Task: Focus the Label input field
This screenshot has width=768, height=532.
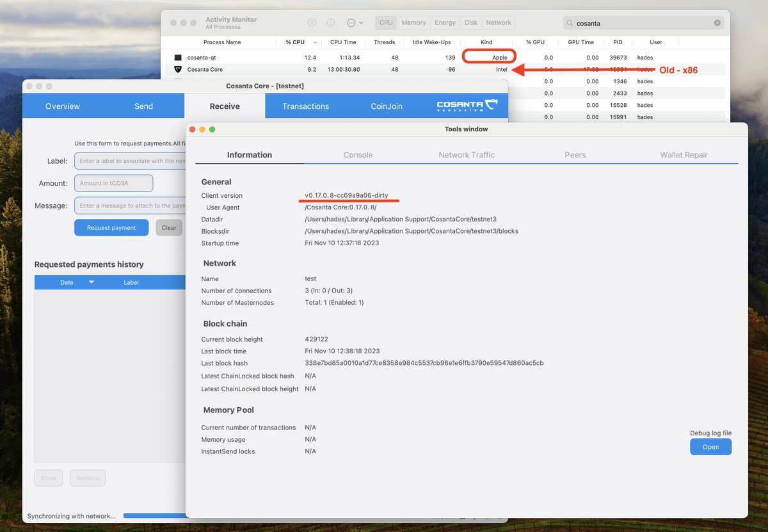Action: [130, 161]
